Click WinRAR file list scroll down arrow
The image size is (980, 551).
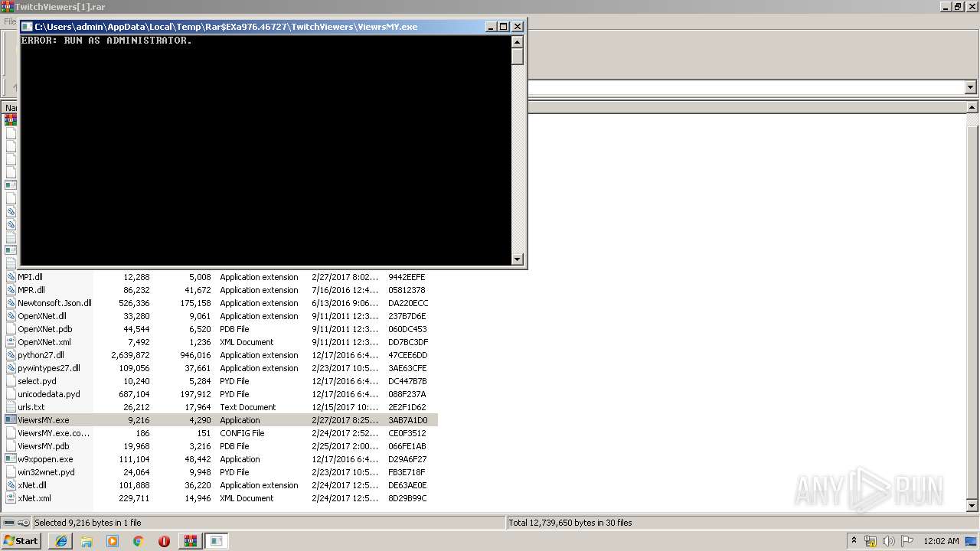972,505
